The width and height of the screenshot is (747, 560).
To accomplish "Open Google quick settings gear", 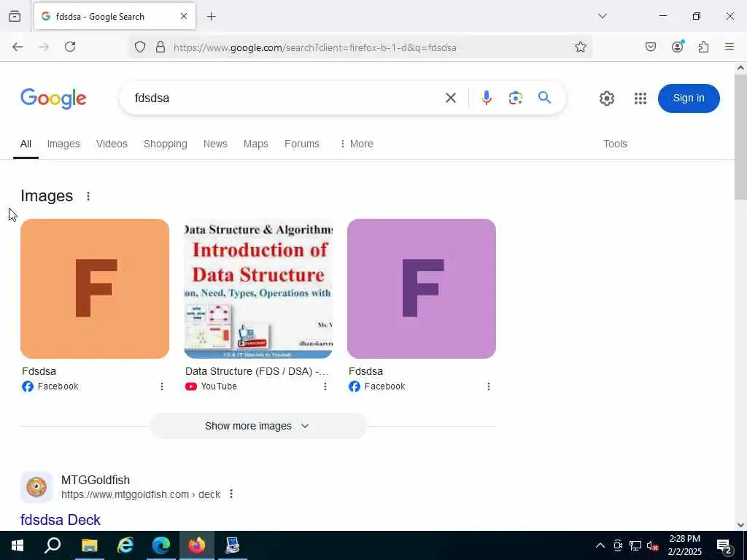I will 607,98.
